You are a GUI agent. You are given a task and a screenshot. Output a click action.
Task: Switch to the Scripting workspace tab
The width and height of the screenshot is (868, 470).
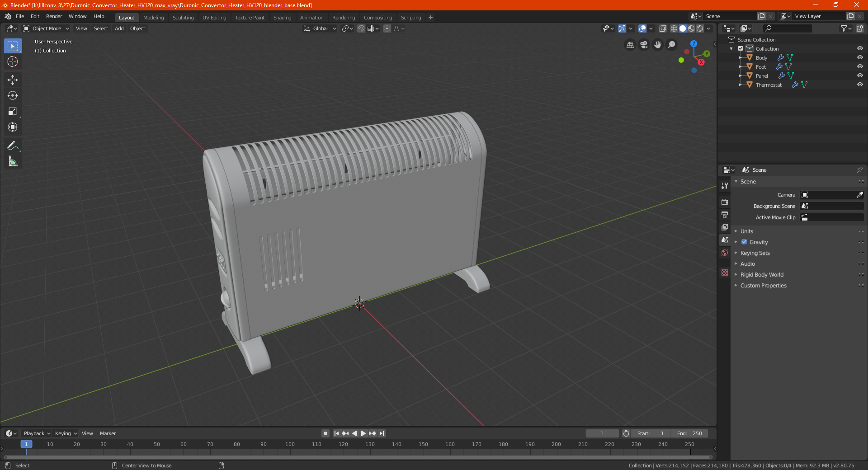[410, 18]
